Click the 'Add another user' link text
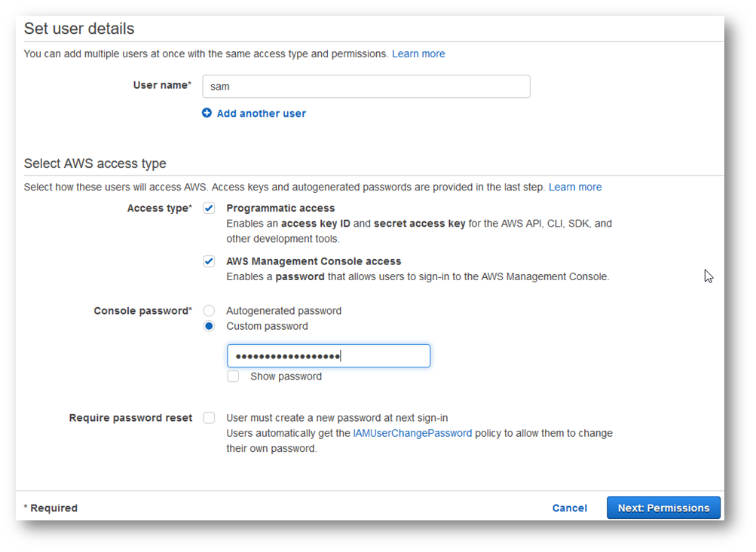 pos(261,114)
